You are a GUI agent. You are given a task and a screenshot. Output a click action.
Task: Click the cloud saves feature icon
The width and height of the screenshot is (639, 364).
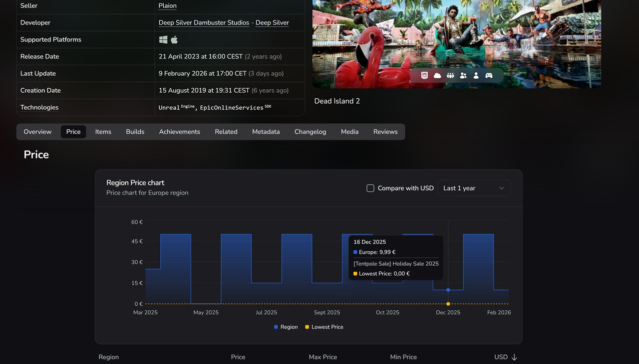(x=437, y=75)
